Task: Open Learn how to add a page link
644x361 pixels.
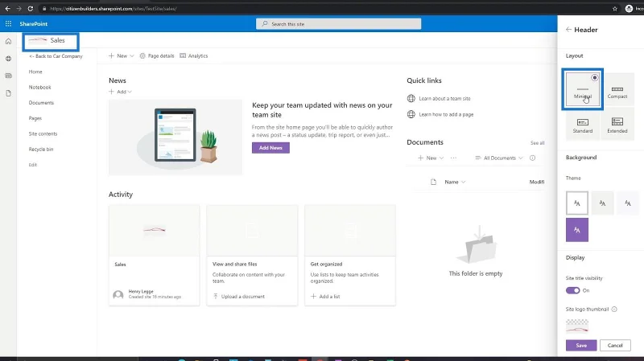Action: (446, 114)
